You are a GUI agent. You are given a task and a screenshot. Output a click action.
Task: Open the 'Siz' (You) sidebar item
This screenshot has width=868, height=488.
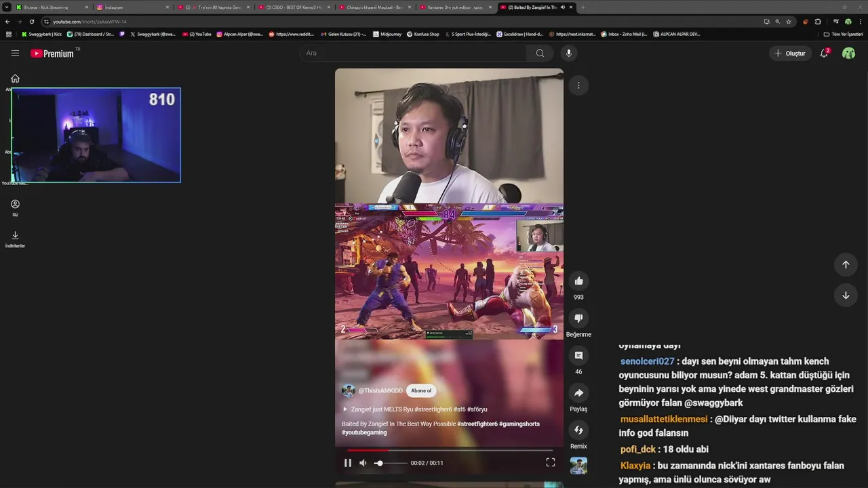point(15,207)
